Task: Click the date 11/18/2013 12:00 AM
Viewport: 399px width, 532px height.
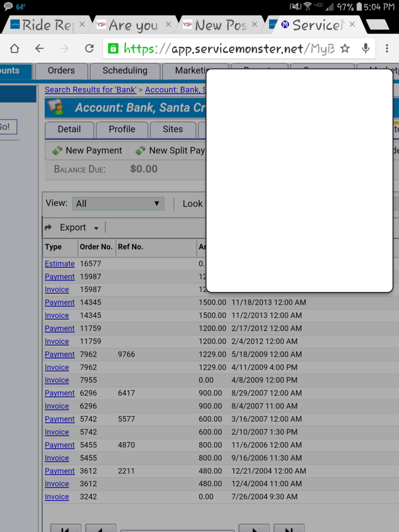Action: tap(269, 302)
